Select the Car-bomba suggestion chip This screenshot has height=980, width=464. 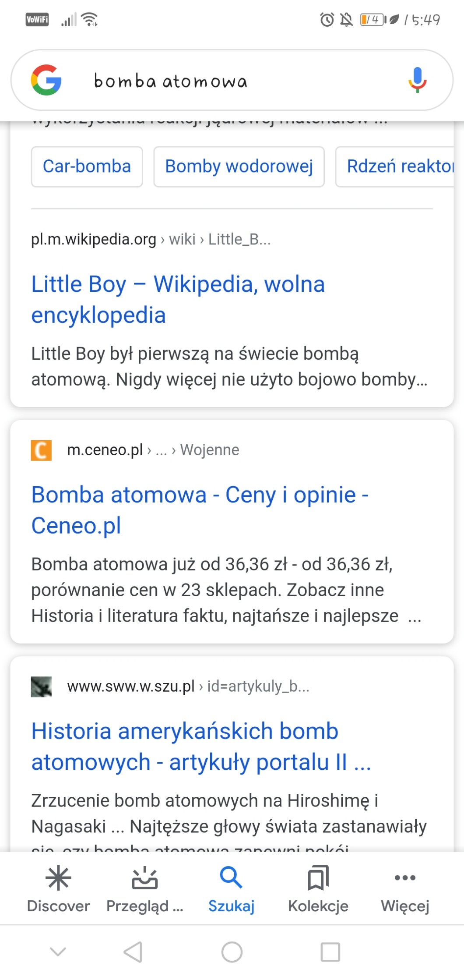click(87, 166)
